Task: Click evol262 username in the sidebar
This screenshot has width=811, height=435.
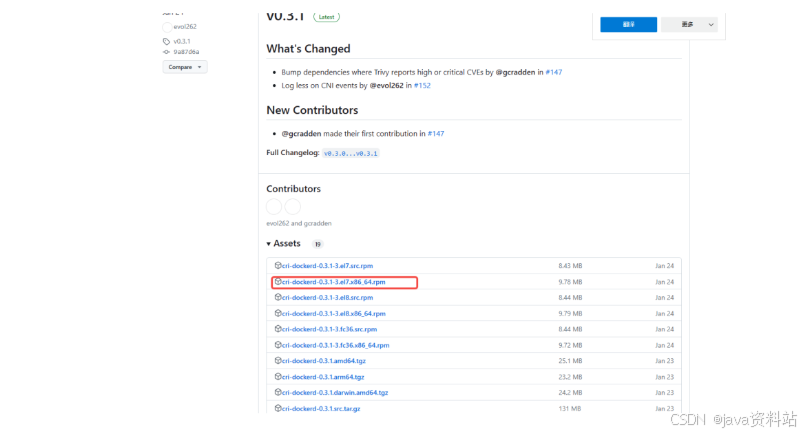Action: (185, 27)
